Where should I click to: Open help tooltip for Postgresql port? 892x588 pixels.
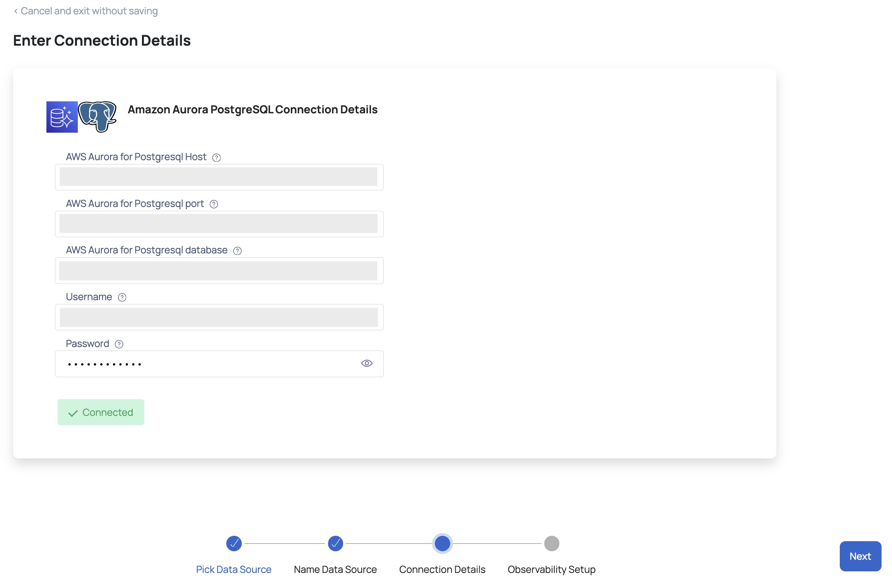[x=214, y=204]
